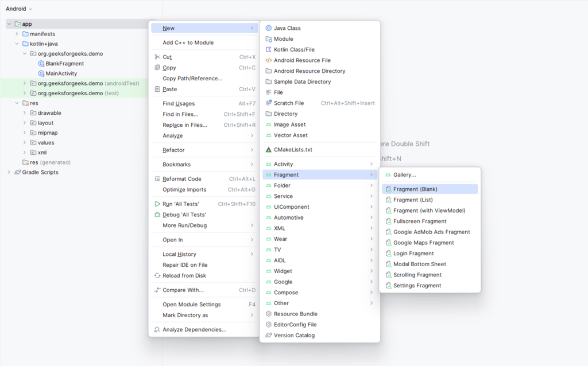Click the Version Catalog icon
The image size is (588, 366).
click(x=269, y=335)
